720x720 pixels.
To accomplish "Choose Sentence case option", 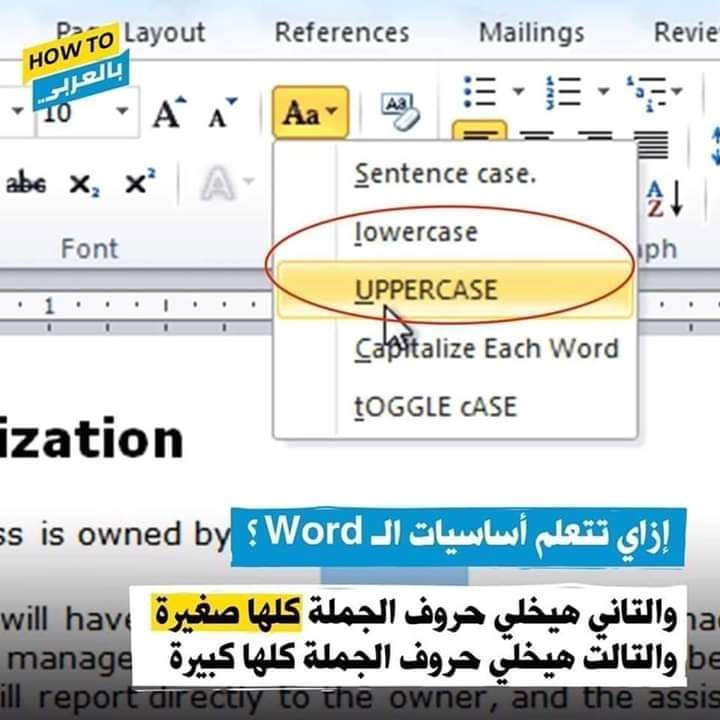I will (445, 173).
